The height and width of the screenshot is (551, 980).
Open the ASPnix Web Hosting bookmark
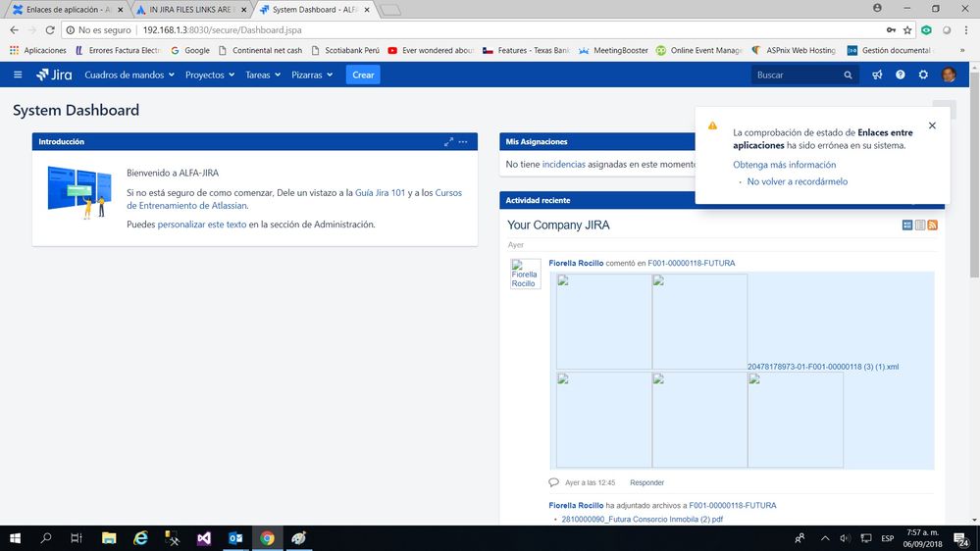(794, 50)
